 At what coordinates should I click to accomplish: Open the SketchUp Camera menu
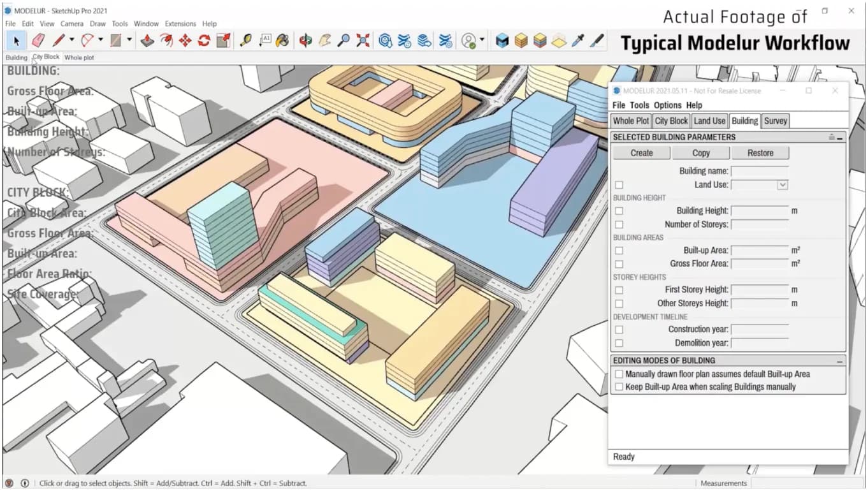point(72,24)
